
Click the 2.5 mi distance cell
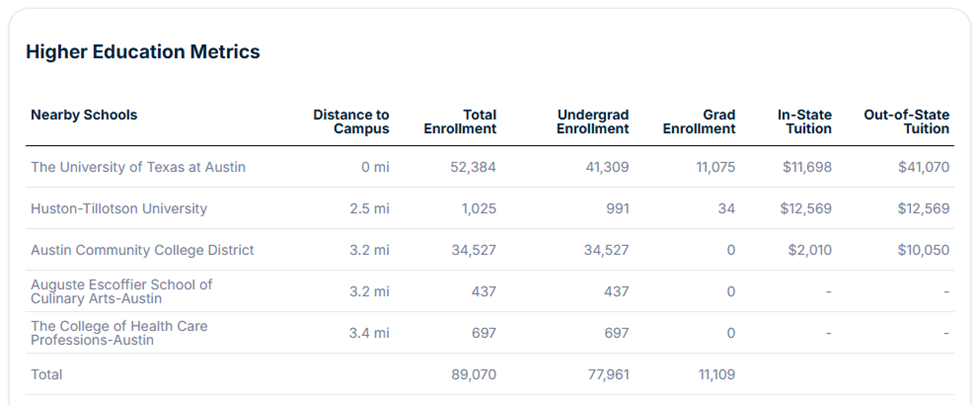(x=370, y=209)
